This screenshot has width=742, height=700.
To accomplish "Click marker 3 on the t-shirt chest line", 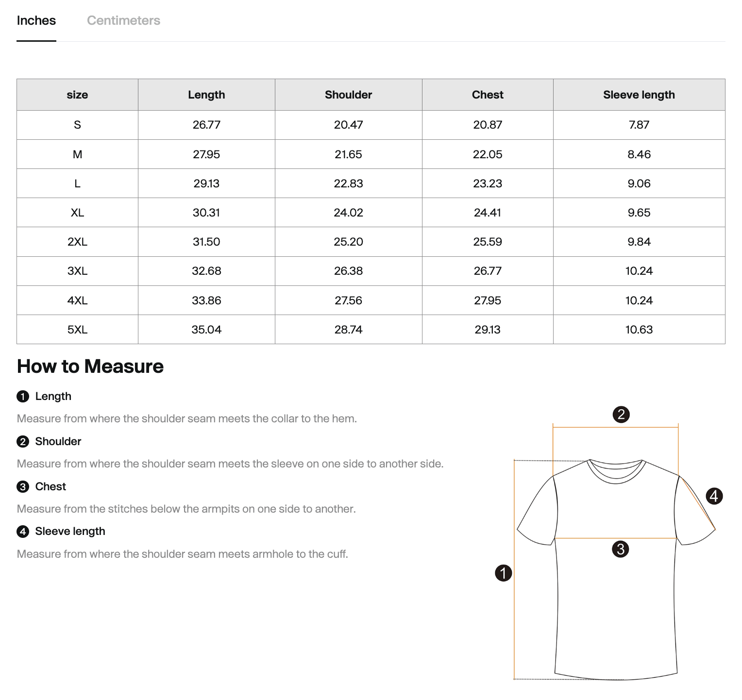I will tap(621, 550).
